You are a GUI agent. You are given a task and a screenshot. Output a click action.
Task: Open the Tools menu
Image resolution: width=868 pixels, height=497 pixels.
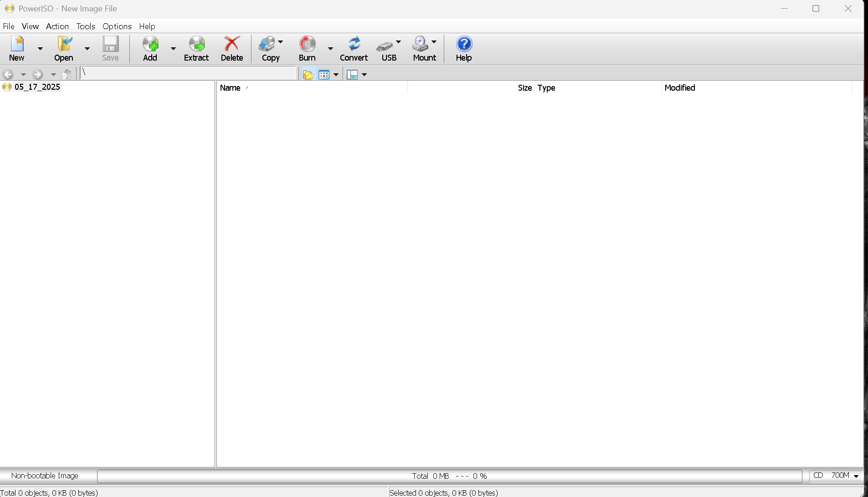click(86, 26)
